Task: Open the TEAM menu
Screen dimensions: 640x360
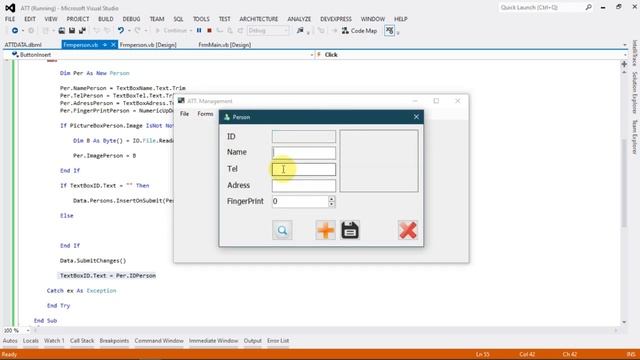Action: (157, 19)
